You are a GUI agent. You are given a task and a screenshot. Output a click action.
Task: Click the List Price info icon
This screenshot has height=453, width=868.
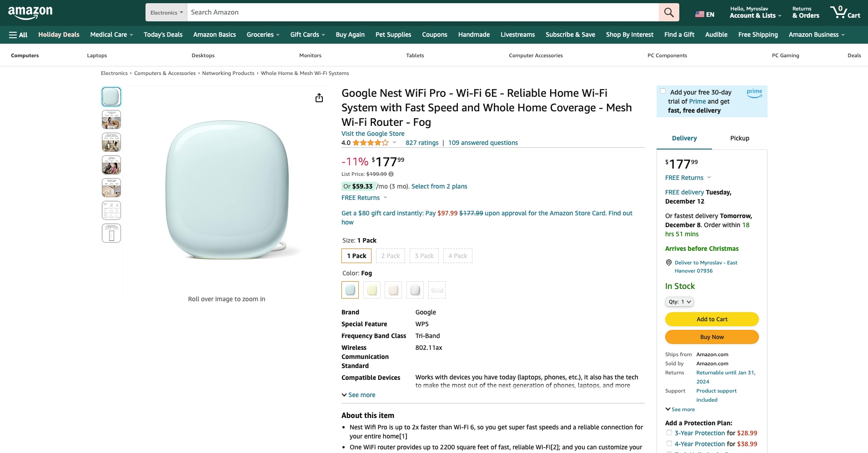391,174
